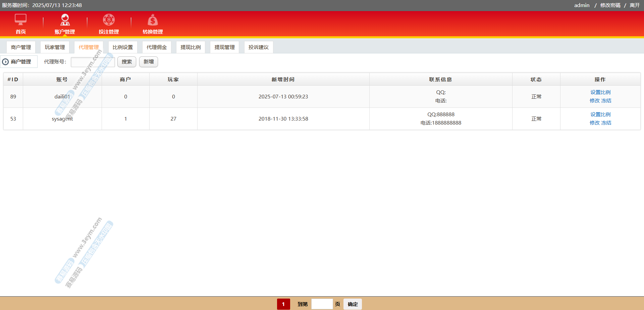
Task: Click the 首页 monitor icon
Action: pos(20,19)
